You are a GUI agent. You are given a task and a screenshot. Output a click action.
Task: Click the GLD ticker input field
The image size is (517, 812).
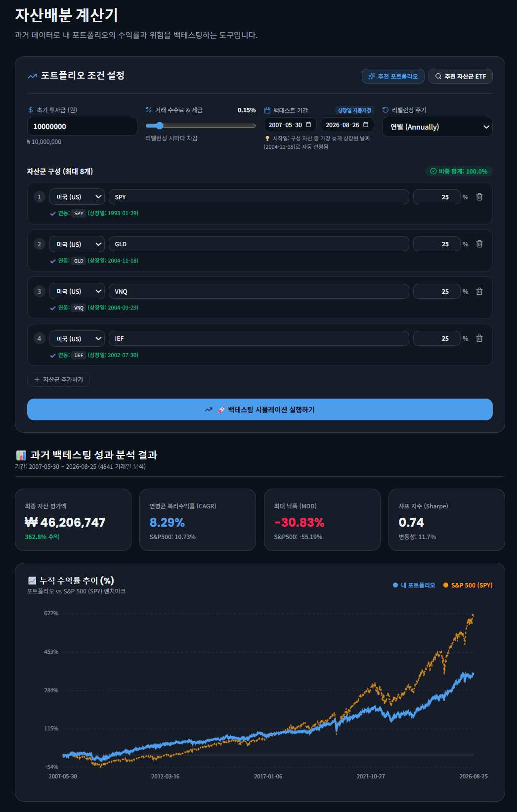click(x=258, y=244)
